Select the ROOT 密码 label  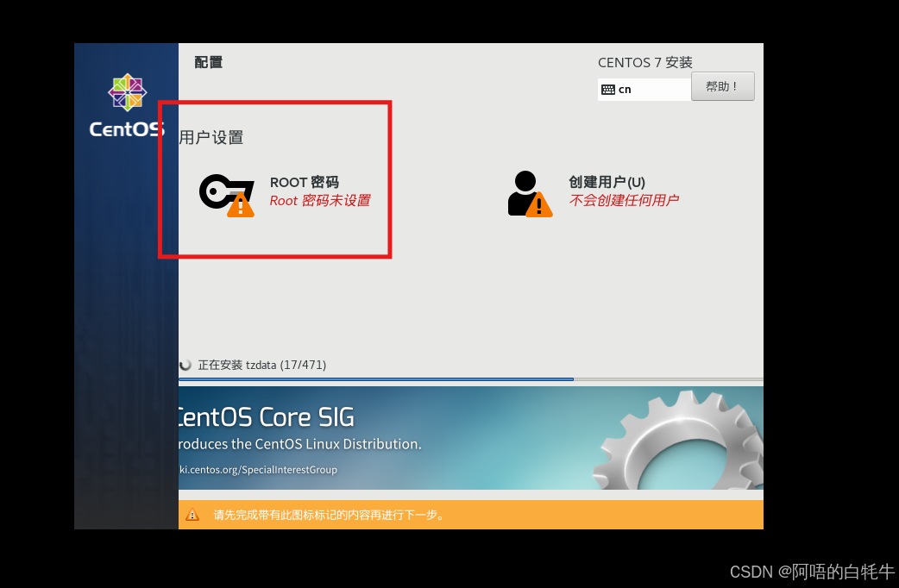[x=305, y=182]
